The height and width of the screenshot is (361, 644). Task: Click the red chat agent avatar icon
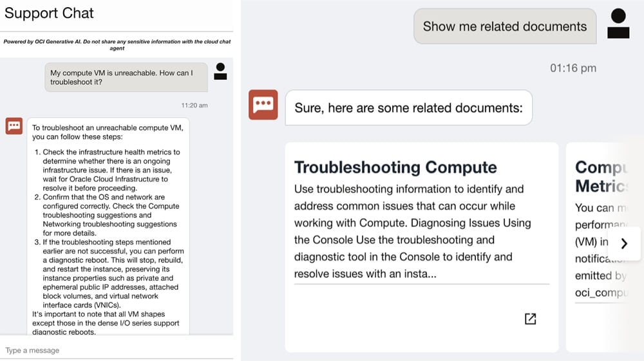click(x=263, y=105)
